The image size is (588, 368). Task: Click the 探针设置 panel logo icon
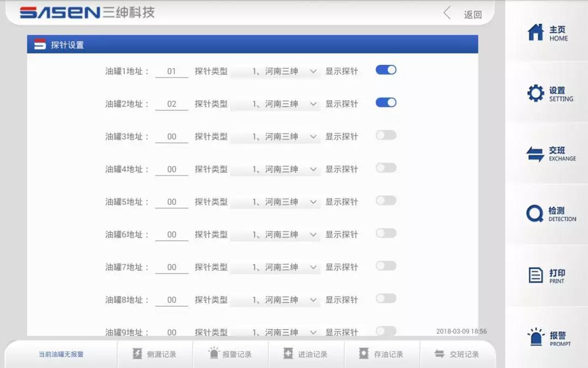[x=40, y=44]
